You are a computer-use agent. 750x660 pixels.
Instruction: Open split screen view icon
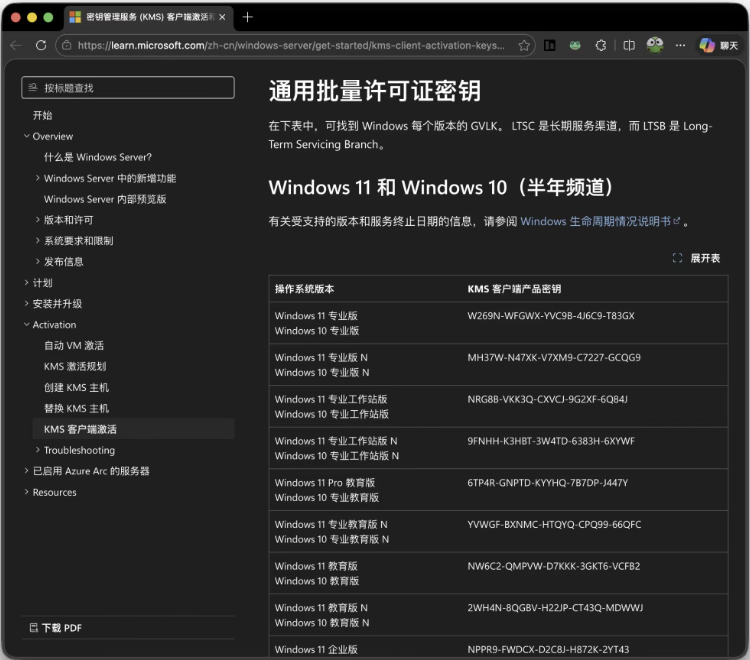(629, 45)
